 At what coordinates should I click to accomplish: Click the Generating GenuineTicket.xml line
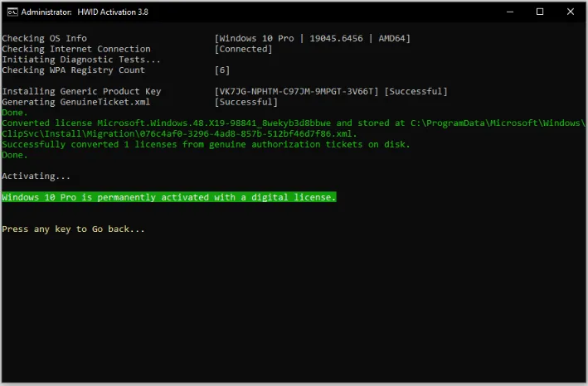(75, 102)
